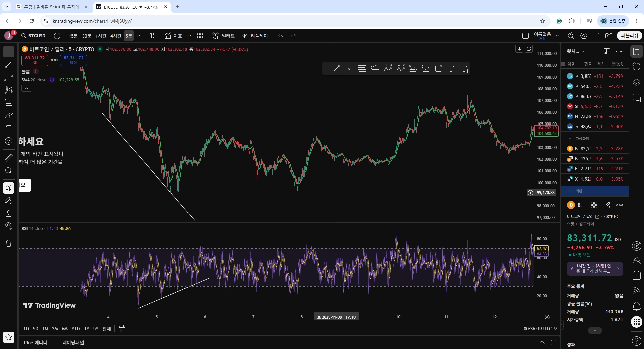This screenshot has width=644, height=349.
Task: Switch to 1-hour timeframe
Action: point(101,36)
